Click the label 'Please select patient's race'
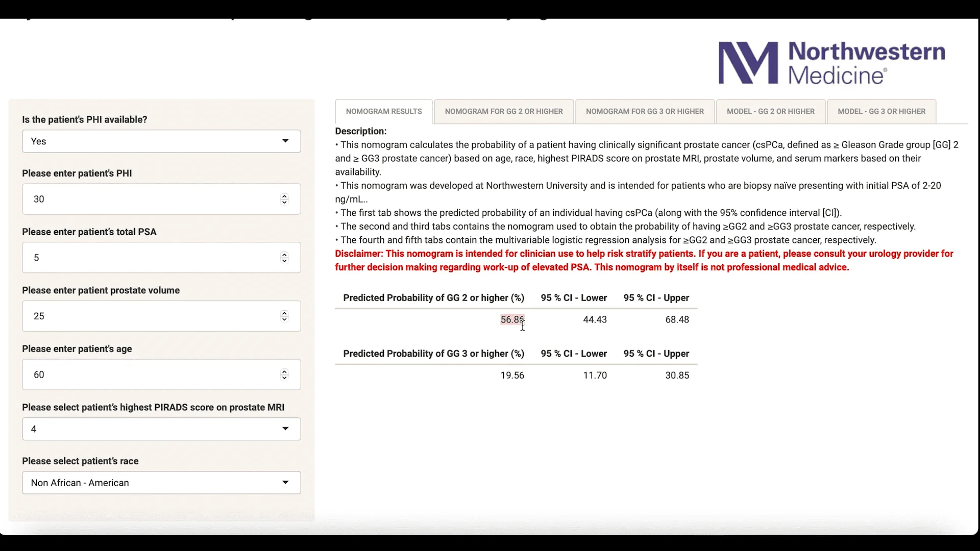This screenshot has width=980, height=551. point(80,461)
